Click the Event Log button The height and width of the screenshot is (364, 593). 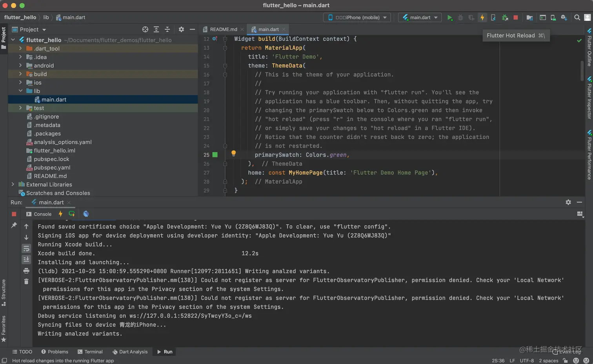point(567,352)
